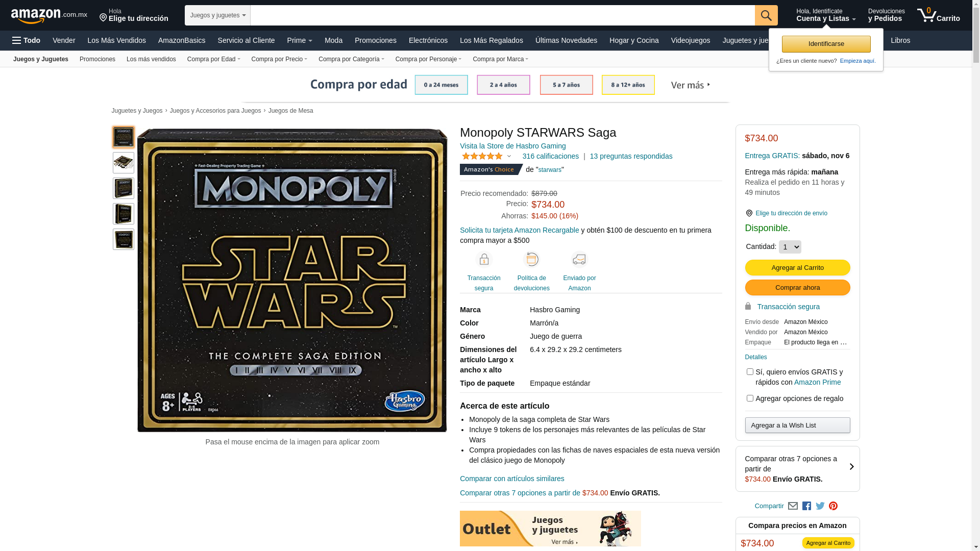Select the second product thumbnail image
Screen dimensions: 980x551
[x=124, y=163]
